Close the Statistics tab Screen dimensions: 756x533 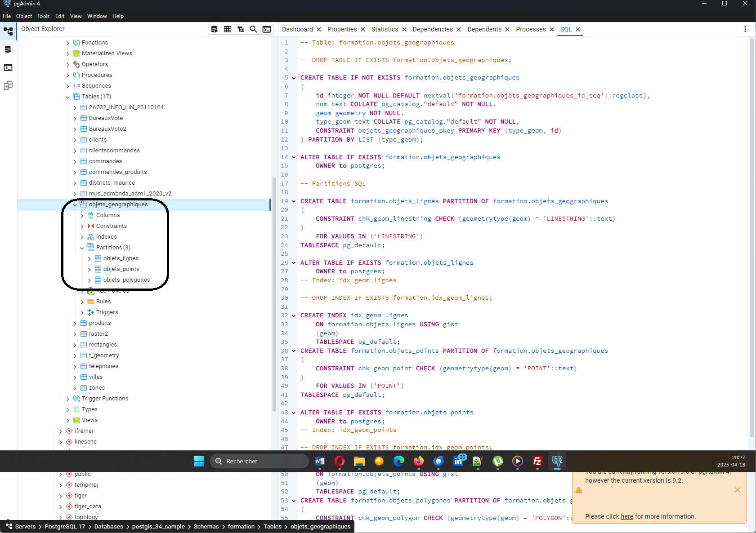click(x=404, y=30)
